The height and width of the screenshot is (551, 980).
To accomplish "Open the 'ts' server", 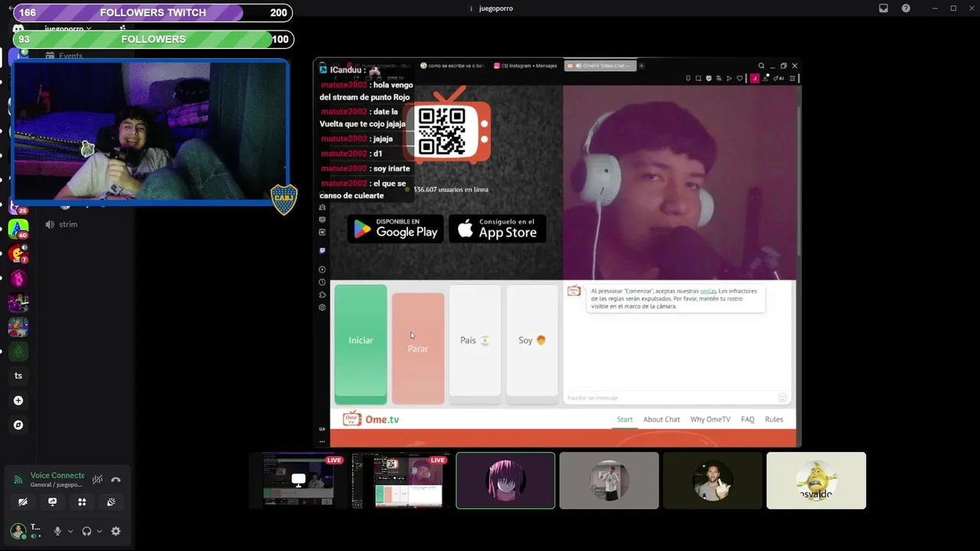I will [18, 376].
